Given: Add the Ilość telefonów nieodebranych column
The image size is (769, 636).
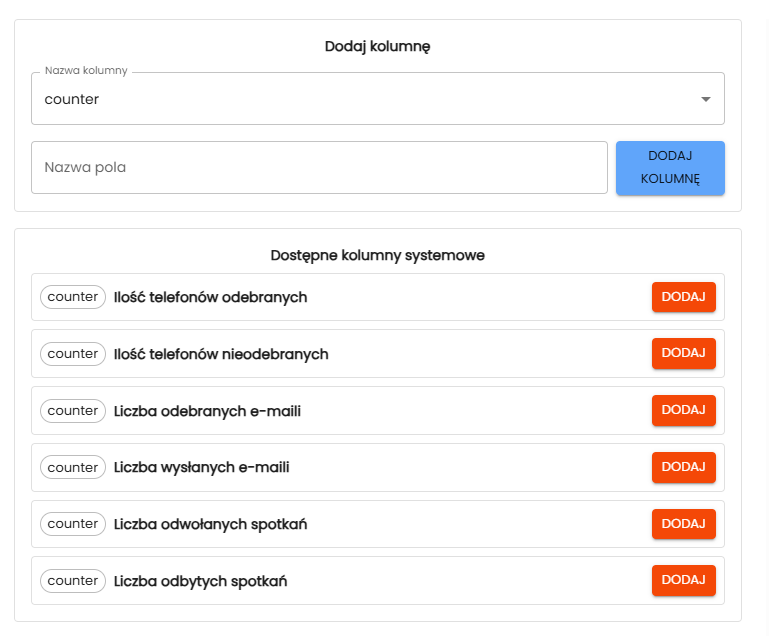Looking at the screenshot, I should 683,354.
